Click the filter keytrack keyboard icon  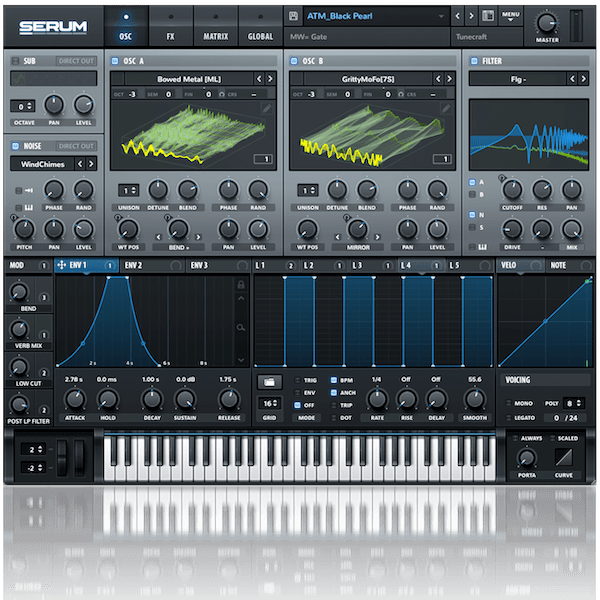tap(483, 247)
